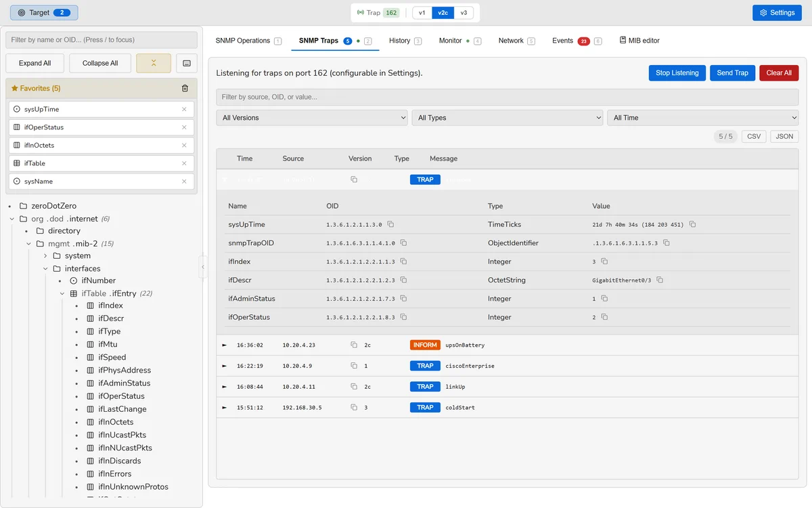Screen dimensions: 812x508
Task: Copy ifIndex OID to clipboard
Action: click(403, 261)
